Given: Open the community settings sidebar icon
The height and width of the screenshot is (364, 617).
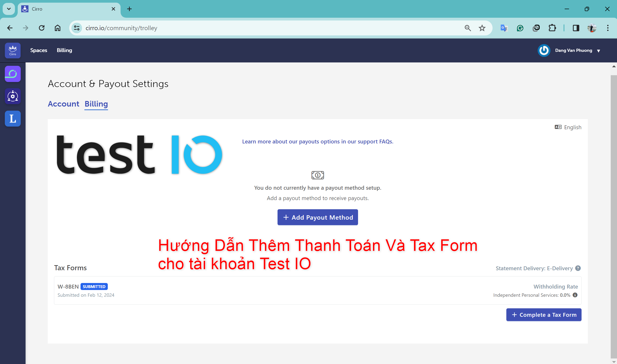Looking at the screenshot, I should [x=13, y=96].
